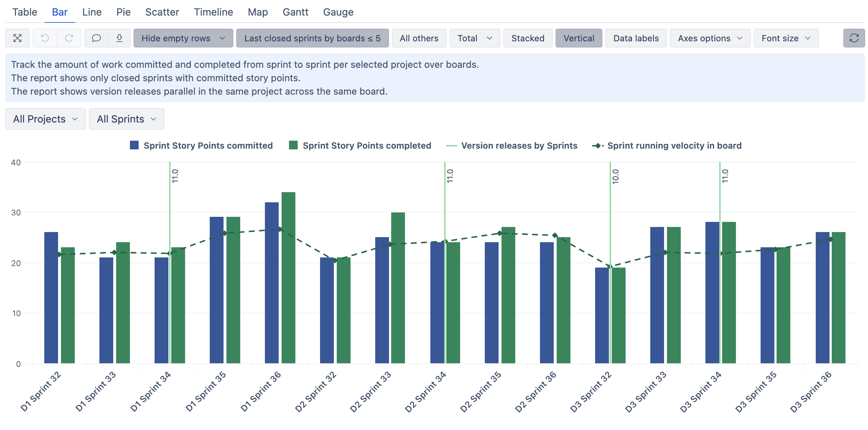
Task: Enable Data labels on the chart
Action: click(636, 38)
